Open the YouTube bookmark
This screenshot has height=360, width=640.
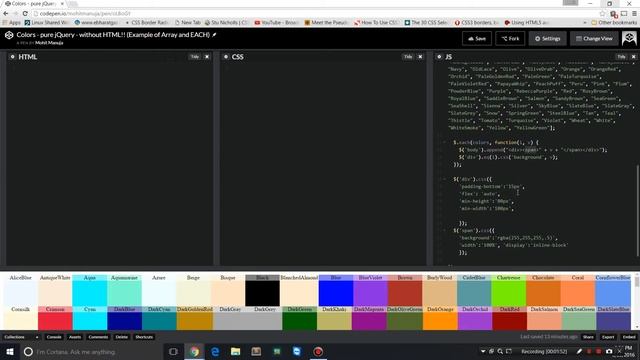277,22
